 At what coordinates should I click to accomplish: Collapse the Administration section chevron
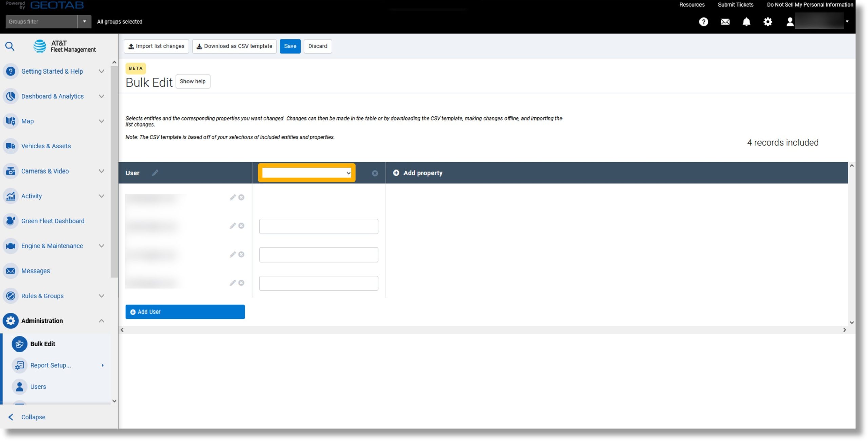[101, 321]
